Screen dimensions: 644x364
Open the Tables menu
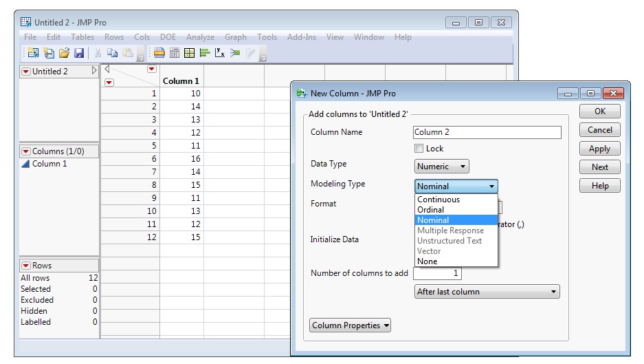click(x=82, y=37)
